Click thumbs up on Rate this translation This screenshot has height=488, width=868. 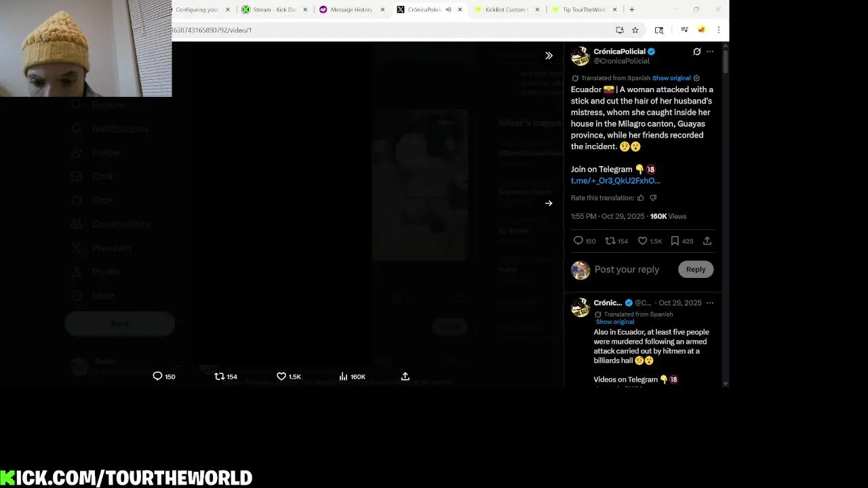click(641, 198)
